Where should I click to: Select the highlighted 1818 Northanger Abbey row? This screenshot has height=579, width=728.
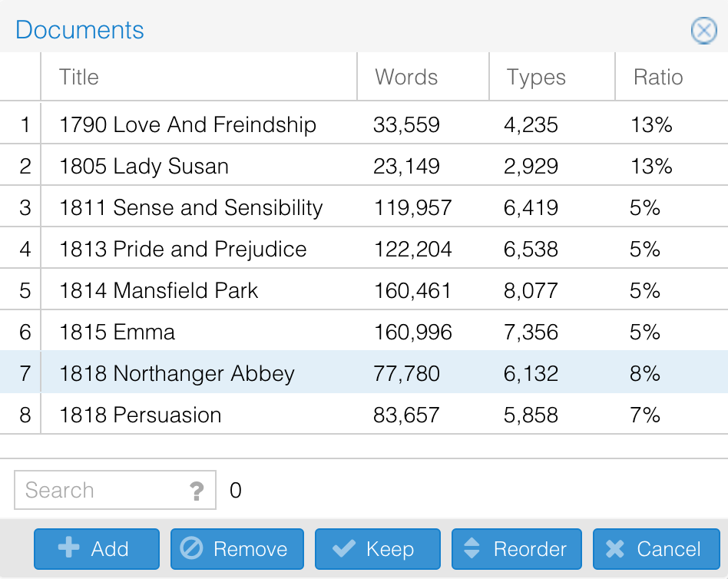coord(177,374)
